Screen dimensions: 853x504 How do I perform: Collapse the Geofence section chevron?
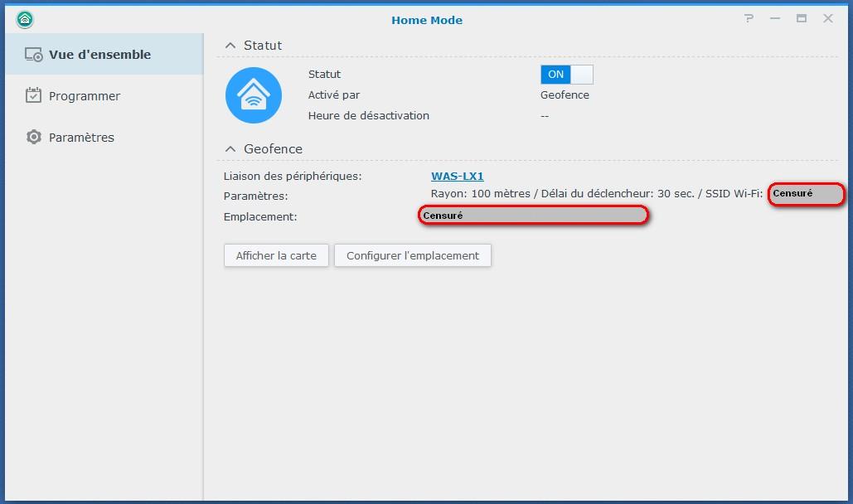tap(230, 148)
